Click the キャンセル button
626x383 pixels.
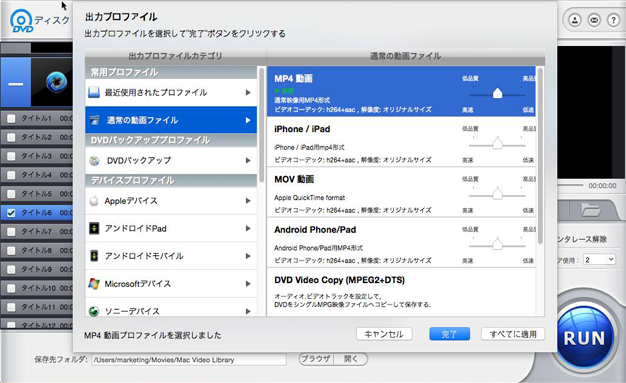[x=384, y=334]
